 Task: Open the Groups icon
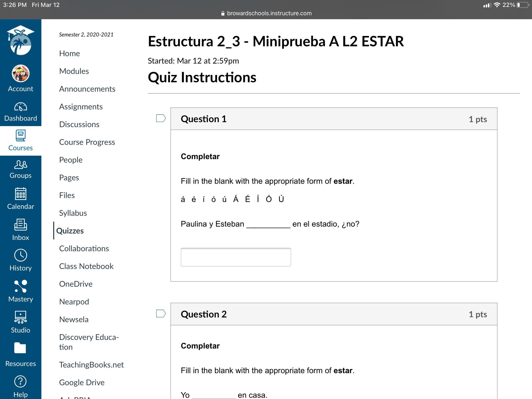(x=20, y=165)
